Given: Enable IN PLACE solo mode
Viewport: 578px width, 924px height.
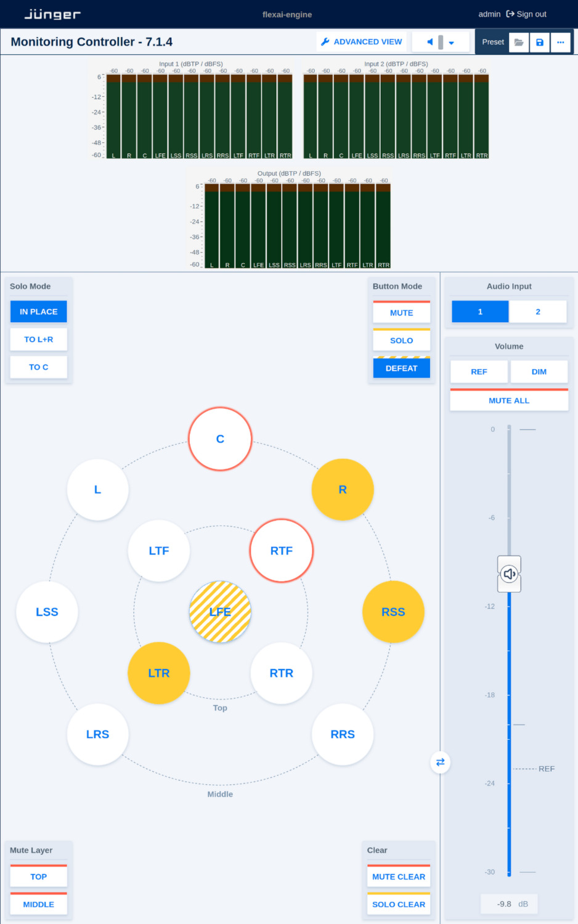Looking at the screenshot, I should click(38, 311).
